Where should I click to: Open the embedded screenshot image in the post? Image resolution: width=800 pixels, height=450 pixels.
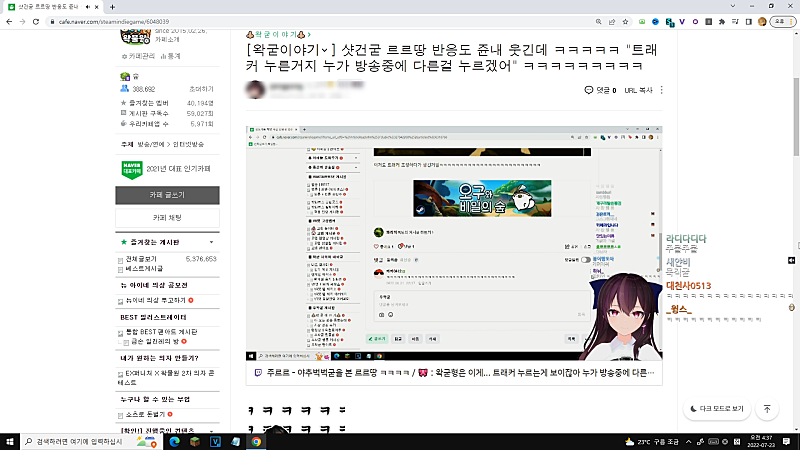point(454,243)
